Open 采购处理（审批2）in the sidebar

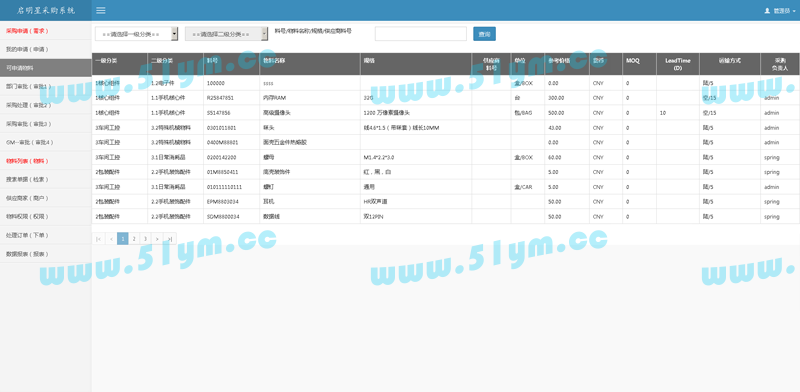pos(46,105)
